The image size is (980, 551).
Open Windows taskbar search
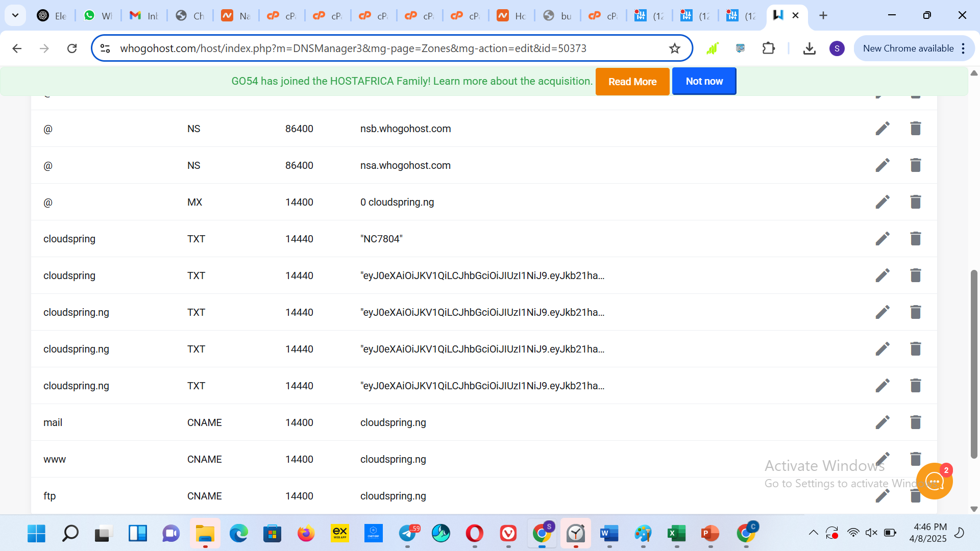70,534
